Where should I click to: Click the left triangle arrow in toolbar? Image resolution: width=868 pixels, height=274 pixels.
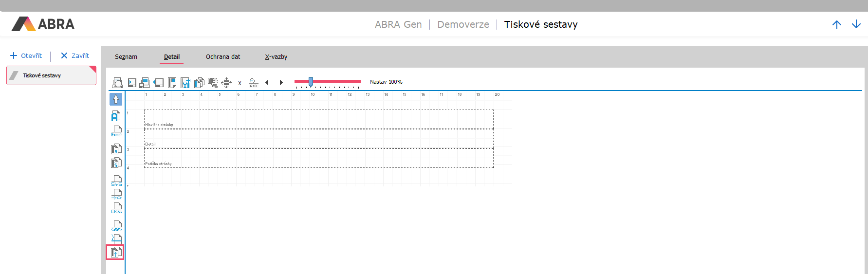tap(267, 82)
